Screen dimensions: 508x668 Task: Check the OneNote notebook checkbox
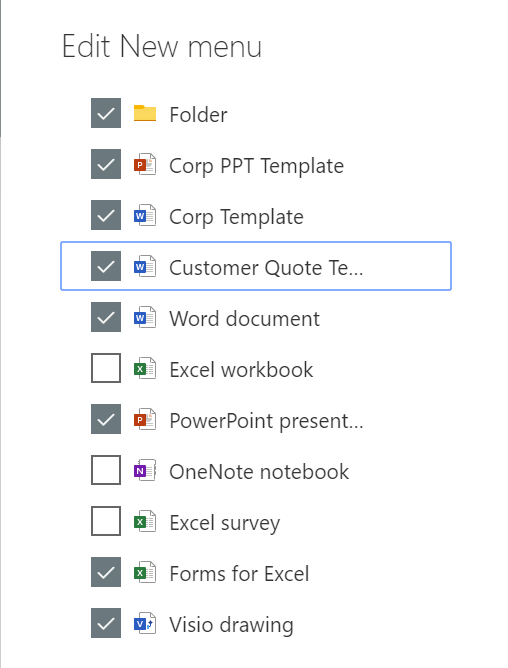pyautogui.click(x=106, y=470)
